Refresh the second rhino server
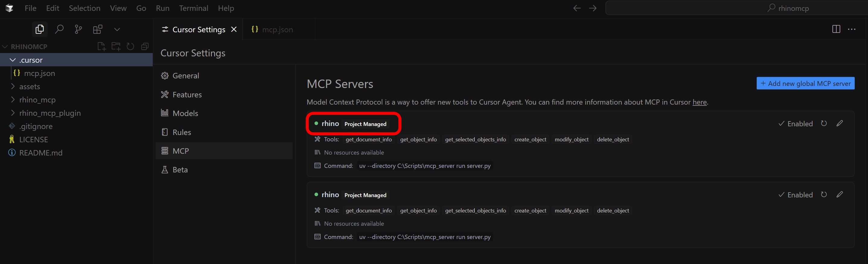The height and width of the screenshot is (264, 868). (824, 194)
